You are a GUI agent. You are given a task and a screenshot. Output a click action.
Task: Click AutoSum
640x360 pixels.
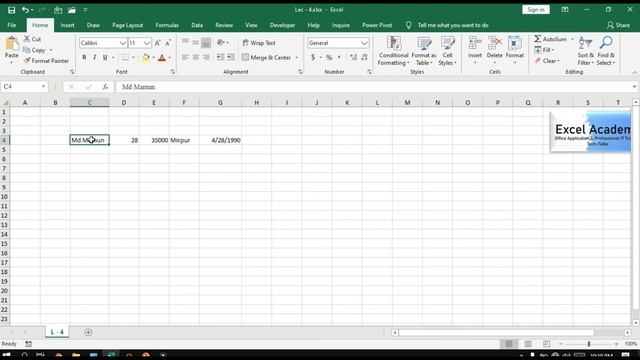tap(551, 39)
